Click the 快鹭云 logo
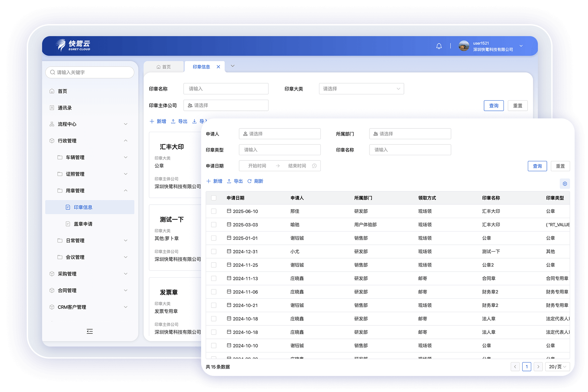This screenshot has height=392, width=588. (73, 45)
